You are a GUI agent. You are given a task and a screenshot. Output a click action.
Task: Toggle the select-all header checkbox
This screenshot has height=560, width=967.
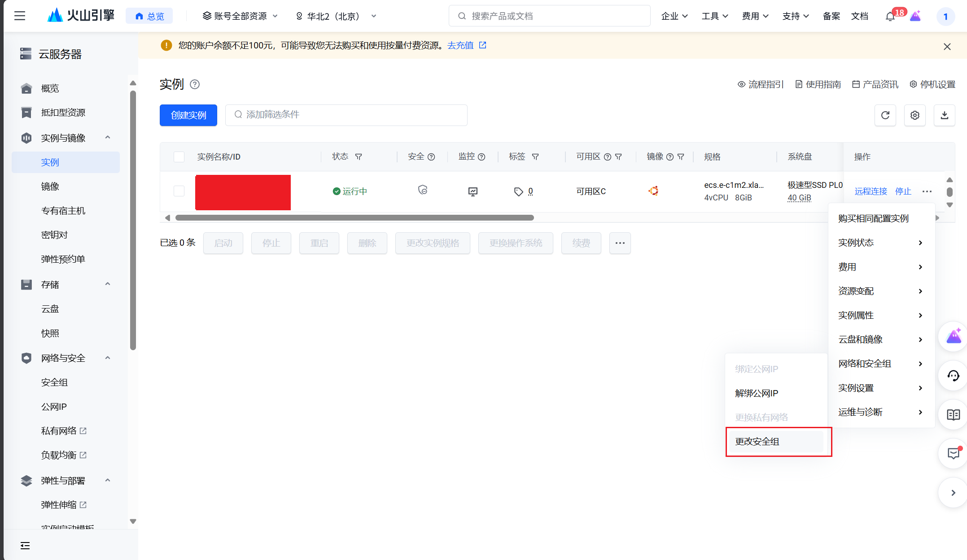[179, 157]
